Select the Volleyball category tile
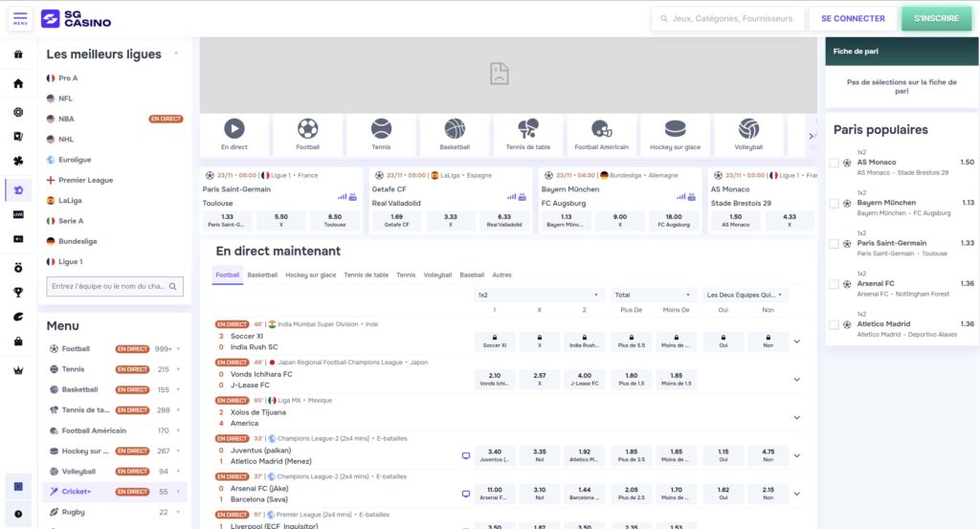This screenshot has height=529, width=980. (x=748, y=134)
